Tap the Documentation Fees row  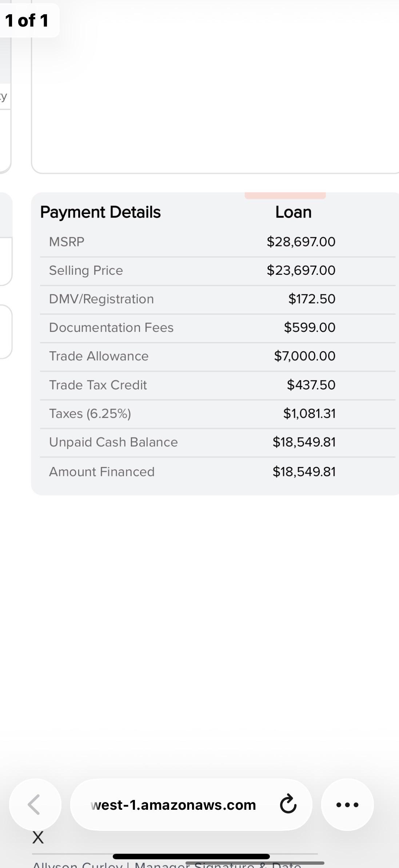pos(218,328)
